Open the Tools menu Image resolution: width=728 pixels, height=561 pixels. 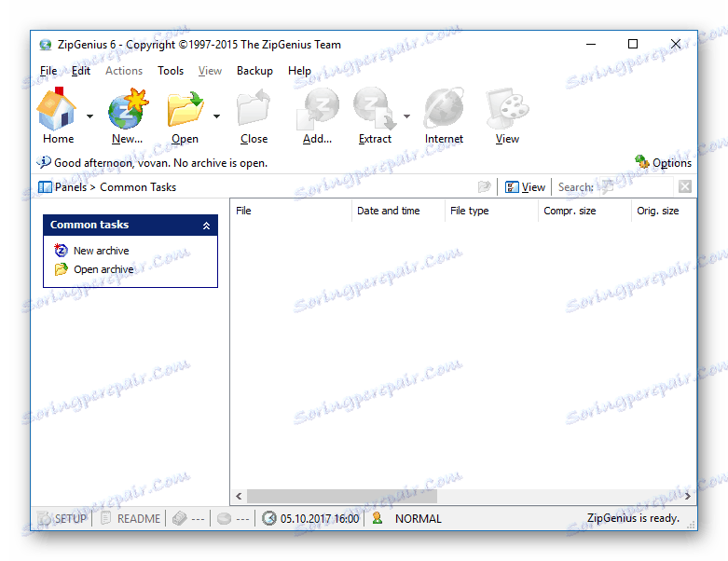pyautogui.click(x=171, y=71)
